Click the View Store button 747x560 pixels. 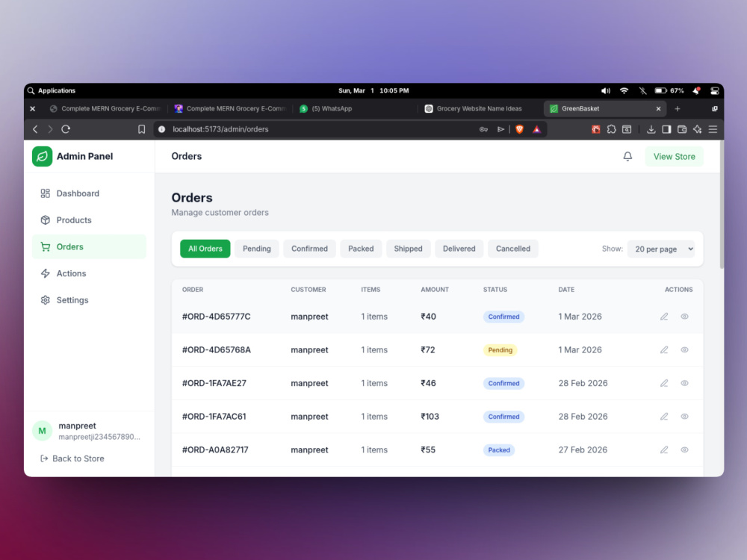tap(674, 156)
